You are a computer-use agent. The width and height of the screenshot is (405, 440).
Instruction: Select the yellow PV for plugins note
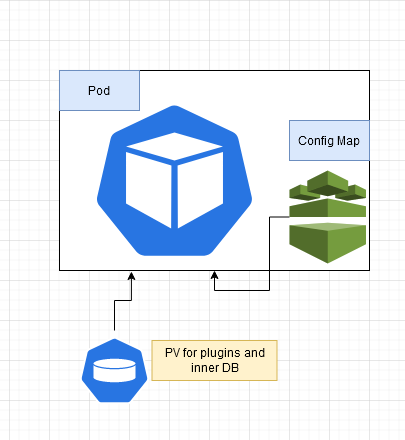pos(214,360)
